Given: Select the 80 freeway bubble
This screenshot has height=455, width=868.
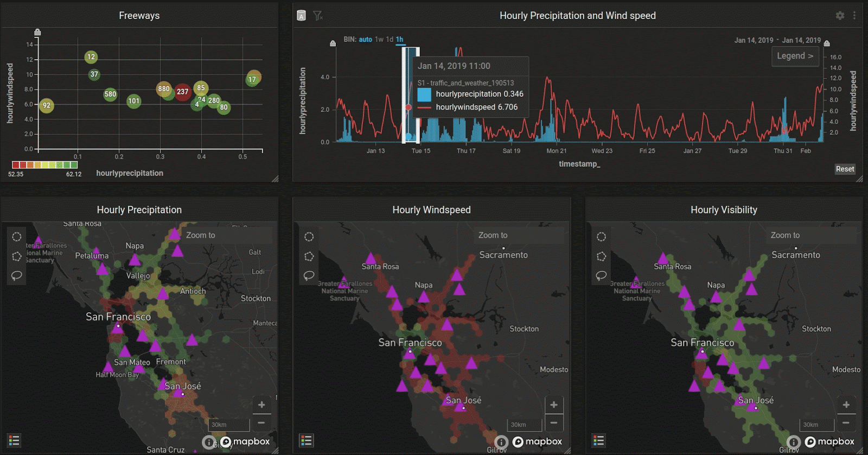Looking at the screenshot, I should (x=224, y=108).
